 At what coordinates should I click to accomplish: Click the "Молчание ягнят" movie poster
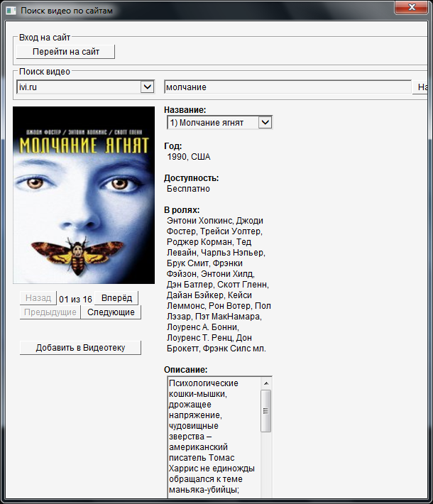pos(84,195)
